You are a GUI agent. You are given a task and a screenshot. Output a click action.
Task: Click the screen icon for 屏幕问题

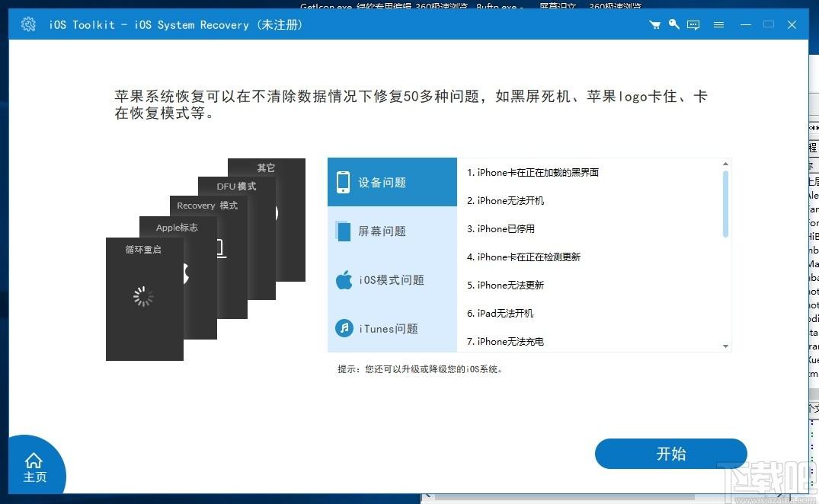[x=343, y=231]
